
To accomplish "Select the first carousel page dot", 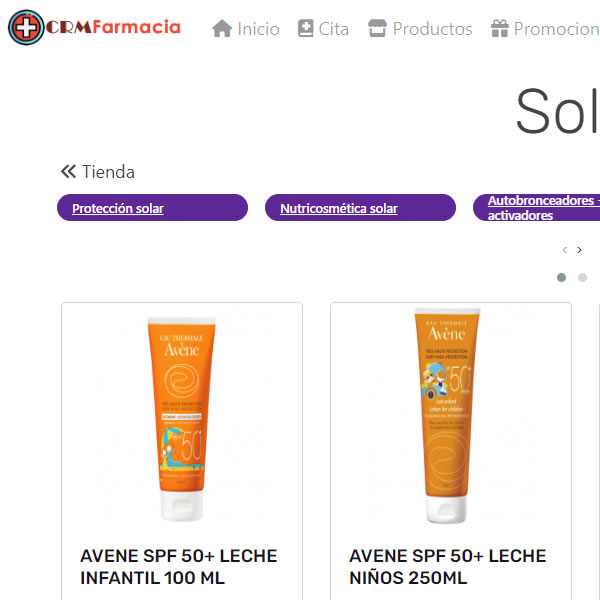I will point(561,277).
